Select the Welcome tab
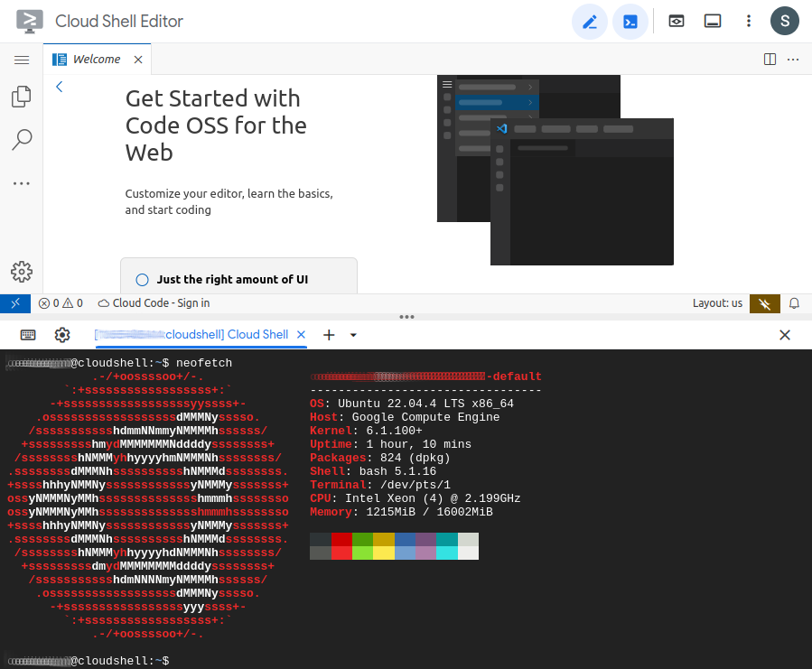Screen dimensions: 812x669 [x=97, y=60]
